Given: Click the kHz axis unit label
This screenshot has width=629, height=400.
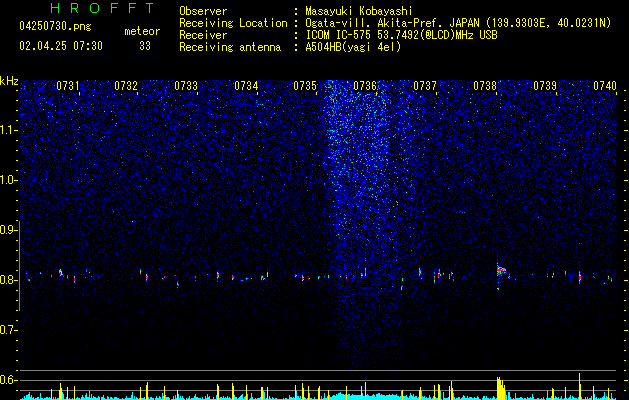Looking at the screenshot, I should (x=9, y=81).
